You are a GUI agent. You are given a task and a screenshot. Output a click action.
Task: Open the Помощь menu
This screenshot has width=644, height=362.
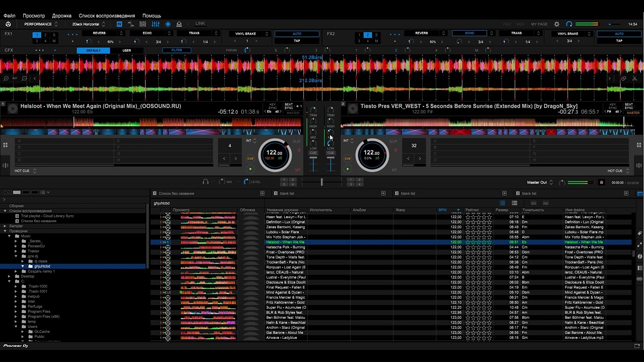(151, 16)
